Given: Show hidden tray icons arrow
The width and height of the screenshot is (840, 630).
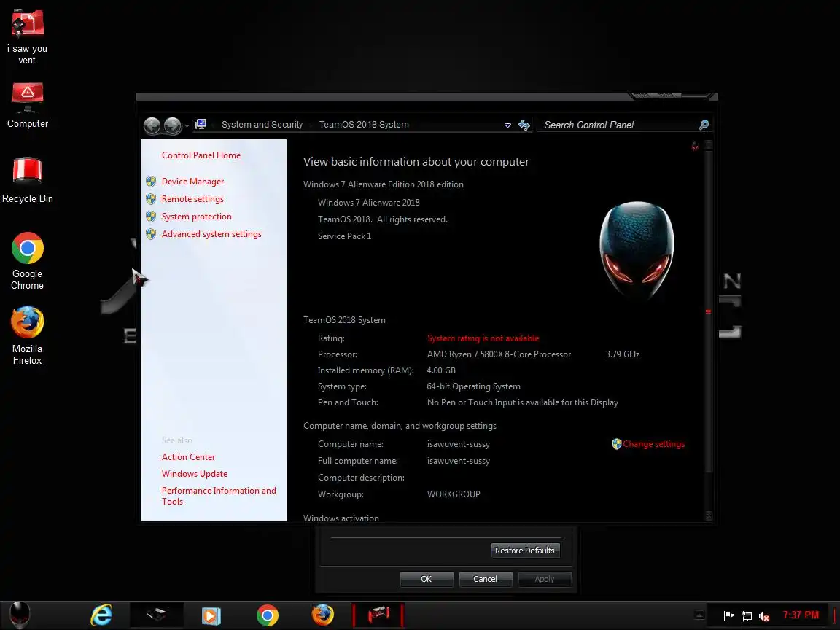Looking at the screenshot, I should 699,615.
